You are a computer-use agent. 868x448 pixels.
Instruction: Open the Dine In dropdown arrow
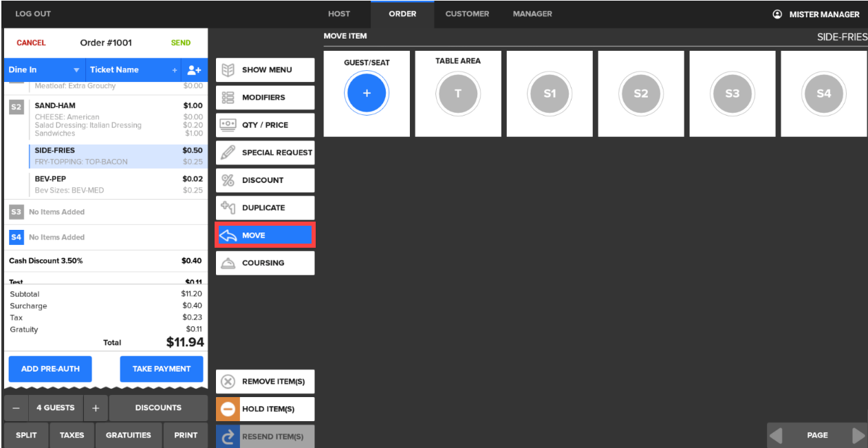pos(76,70)
